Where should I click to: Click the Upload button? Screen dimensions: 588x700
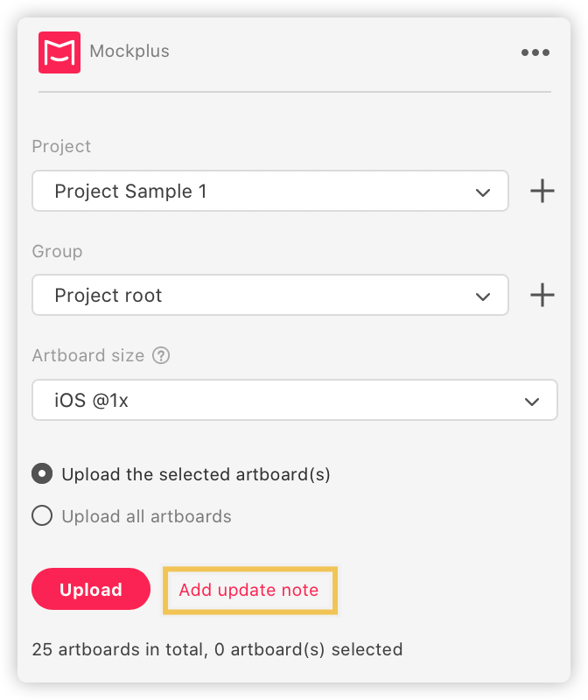pyautogui.click(x=91, y=589)
